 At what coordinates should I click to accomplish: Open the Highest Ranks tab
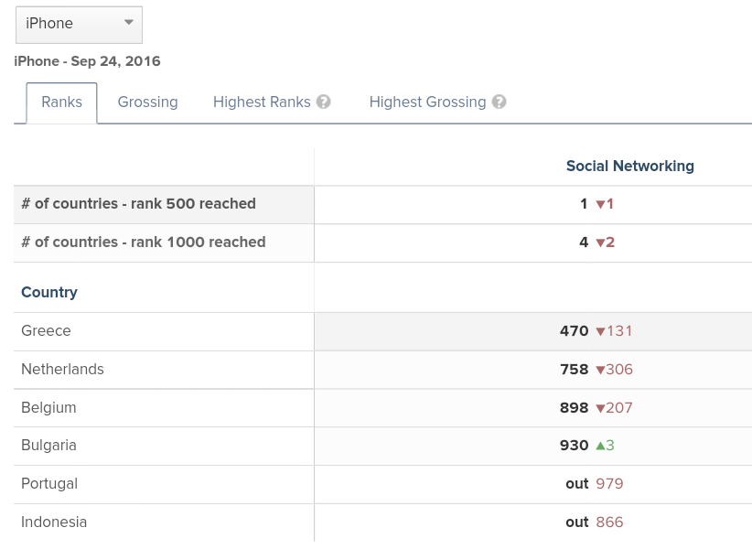[x=262, y=102]
